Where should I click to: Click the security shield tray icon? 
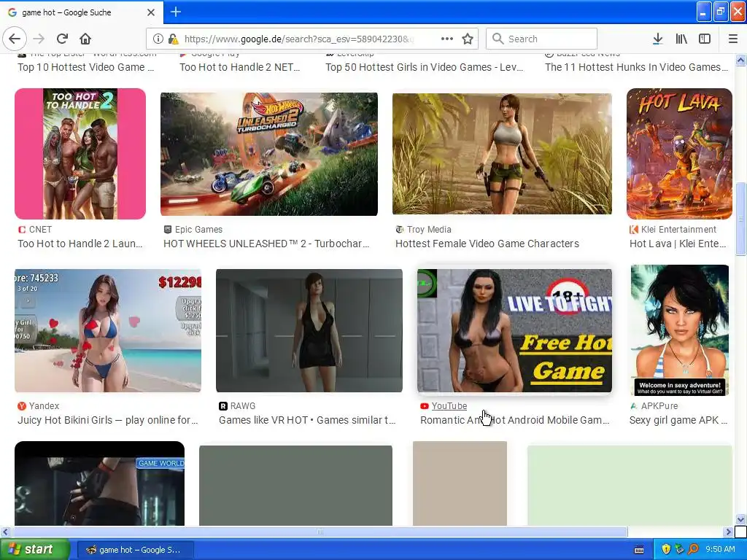click(x=666, y=550)
